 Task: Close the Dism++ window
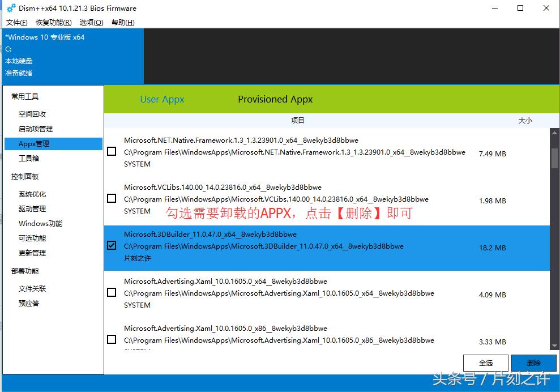pos(546,8)
